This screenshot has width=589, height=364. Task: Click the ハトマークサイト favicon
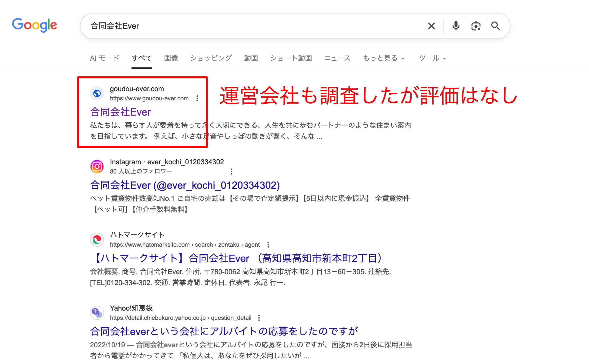[97, 240]
